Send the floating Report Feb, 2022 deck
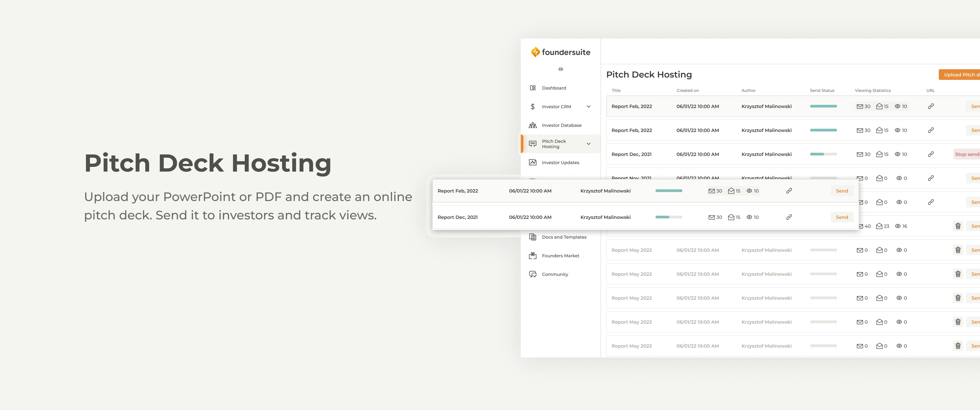This screenshot has width=980, height=410. 842,191
